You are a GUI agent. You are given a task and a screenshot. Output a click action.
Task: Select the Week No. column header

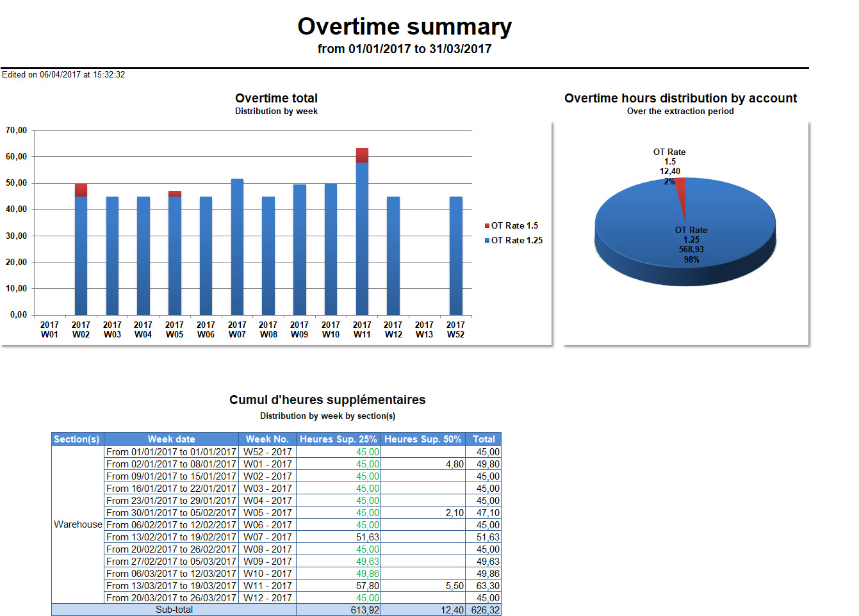267,439
